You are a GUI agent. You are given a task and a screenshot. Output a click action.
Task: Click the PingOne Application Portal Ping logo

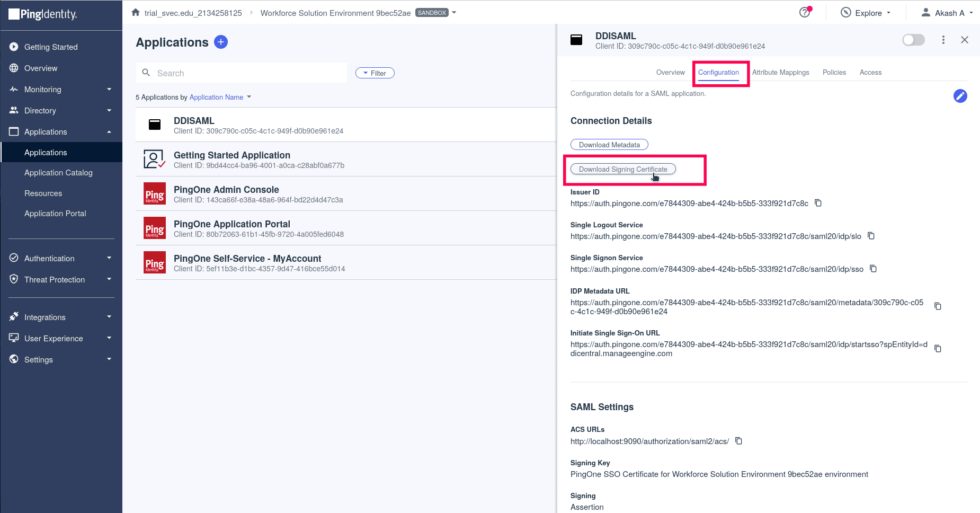[155, 228]
